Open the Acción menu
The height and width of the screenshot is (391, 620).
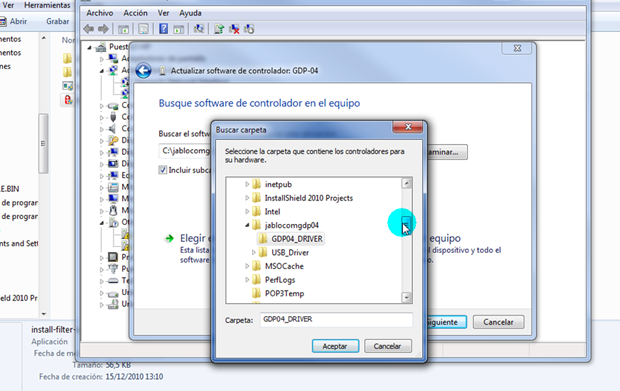[x=135, y=13]
